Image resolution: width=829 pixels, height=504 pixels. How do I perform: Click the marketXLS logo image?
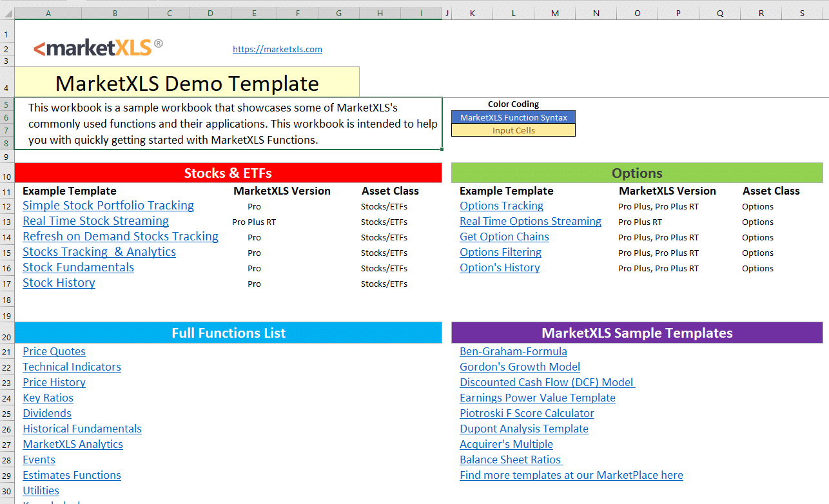[98, 47]
